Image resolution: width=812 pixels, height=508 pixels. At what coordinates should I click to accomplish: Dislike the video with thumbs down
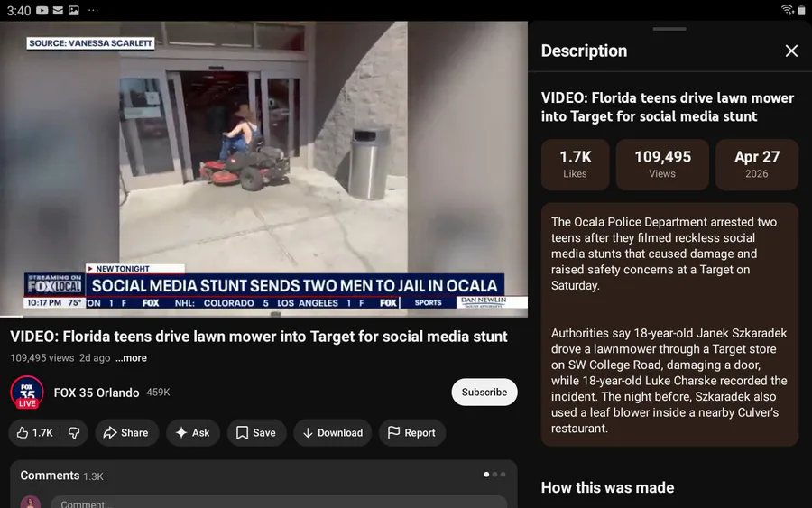(74, 432)
